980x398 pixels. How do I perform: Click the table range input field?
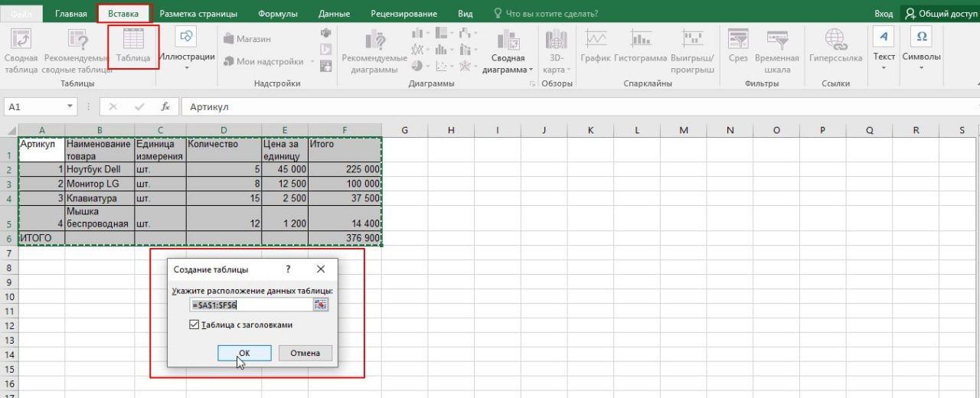click(x=252, y=305)
